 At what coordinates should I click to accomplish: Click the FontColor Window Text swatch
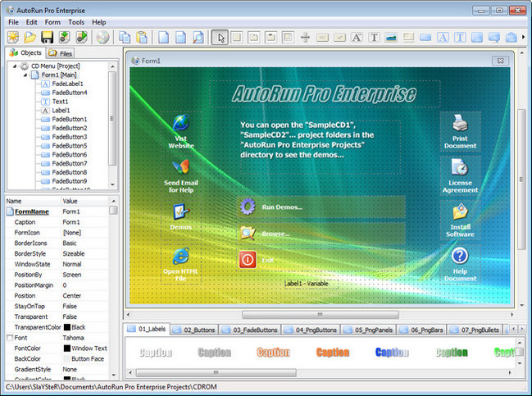67,348
